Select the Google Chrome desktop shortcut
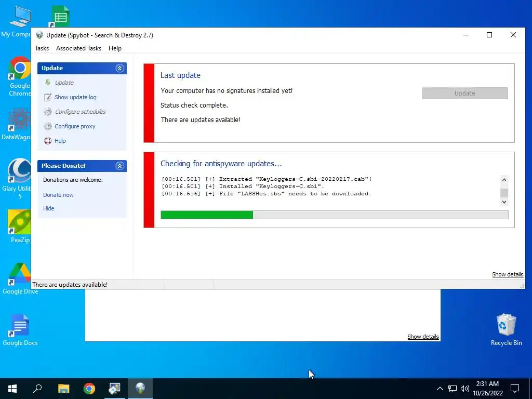The image size is (532, 399). (x=19, y=77)
